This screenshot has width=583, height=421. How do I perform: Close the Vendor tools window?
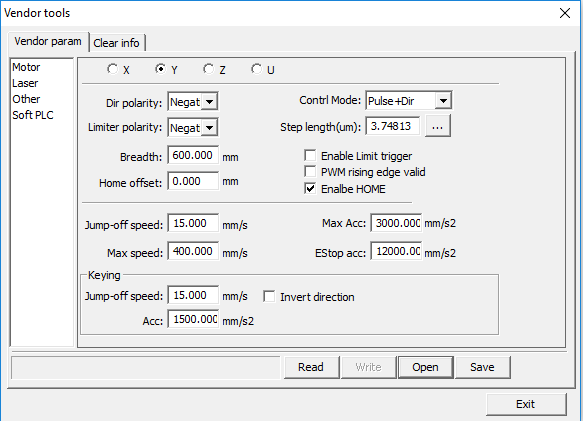click(565, 13)
